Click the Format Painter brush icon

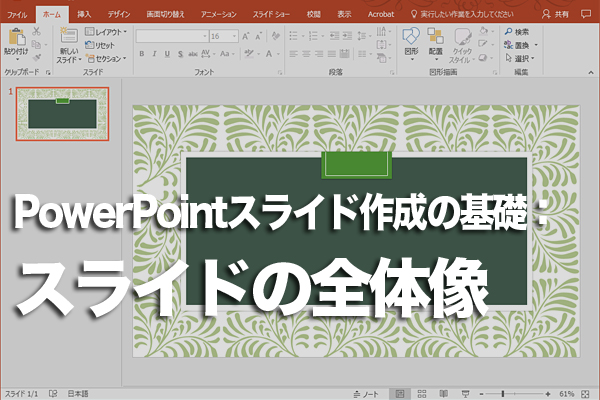coord(36,58)
